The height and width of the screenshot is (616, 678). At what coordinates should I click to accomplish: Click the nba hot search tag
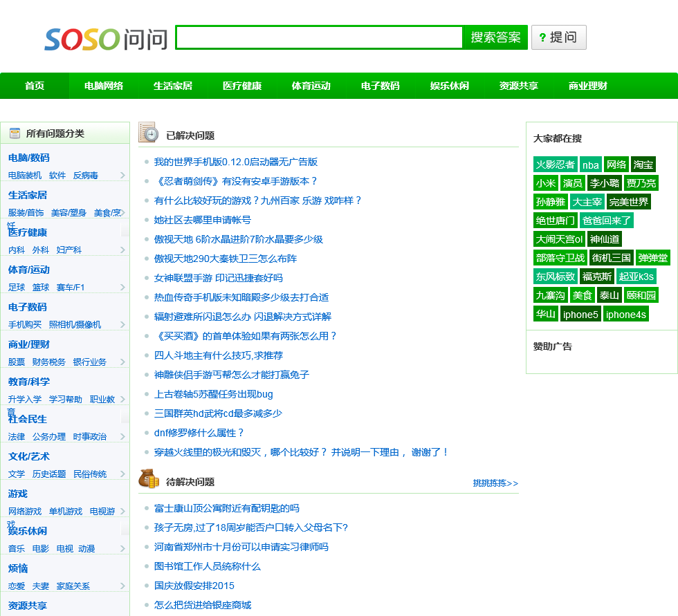(590, 165)
